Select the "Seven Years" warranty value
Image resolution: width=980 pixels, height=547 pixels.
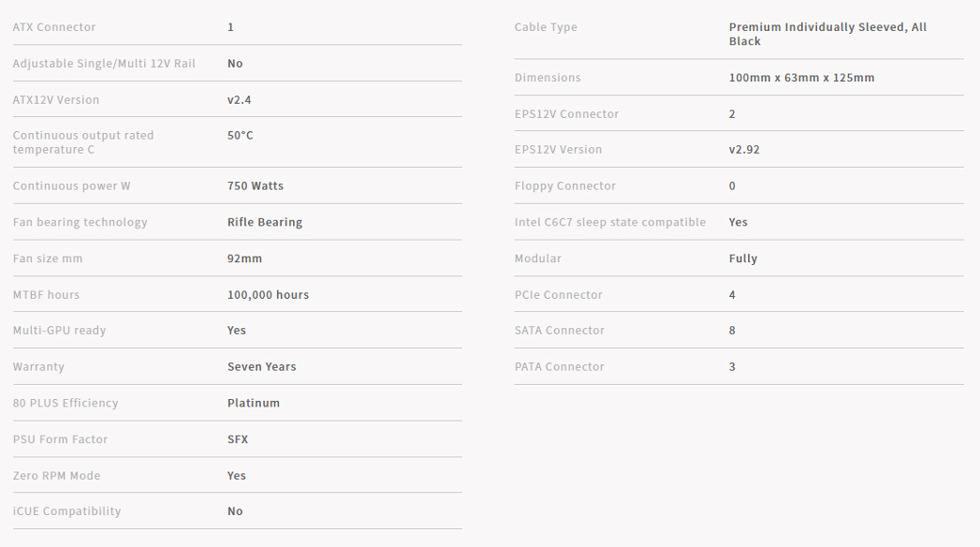[x=261, y=367]
